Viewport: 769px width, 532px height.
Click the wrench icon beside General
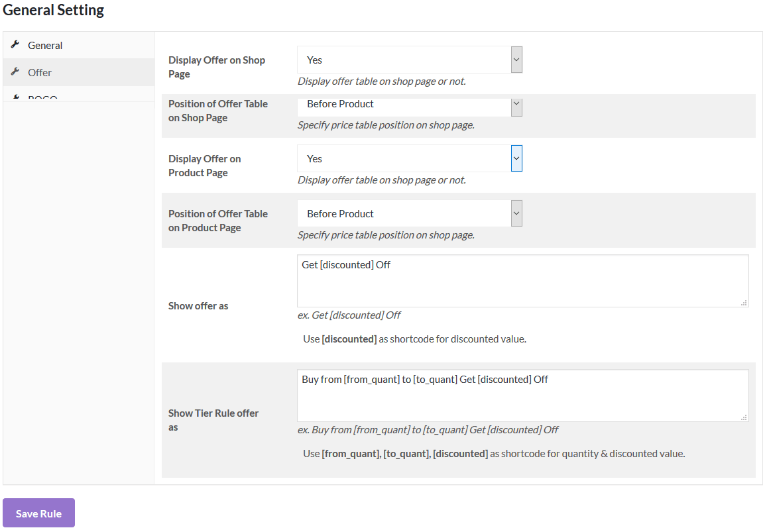point(15,45)
